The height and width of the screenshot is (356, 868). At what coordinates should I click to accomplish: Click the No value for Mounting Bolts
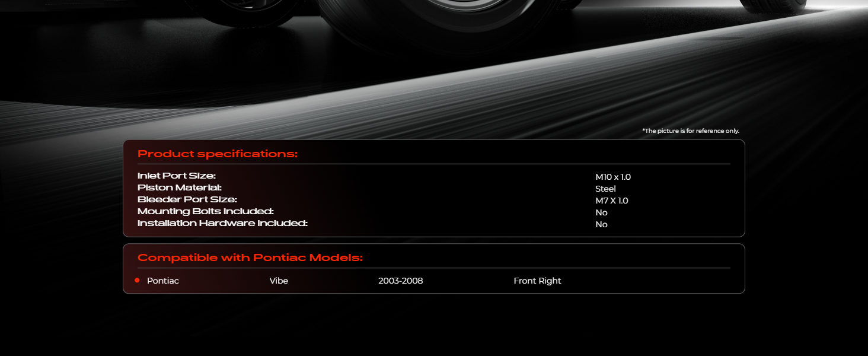point(601,212)
